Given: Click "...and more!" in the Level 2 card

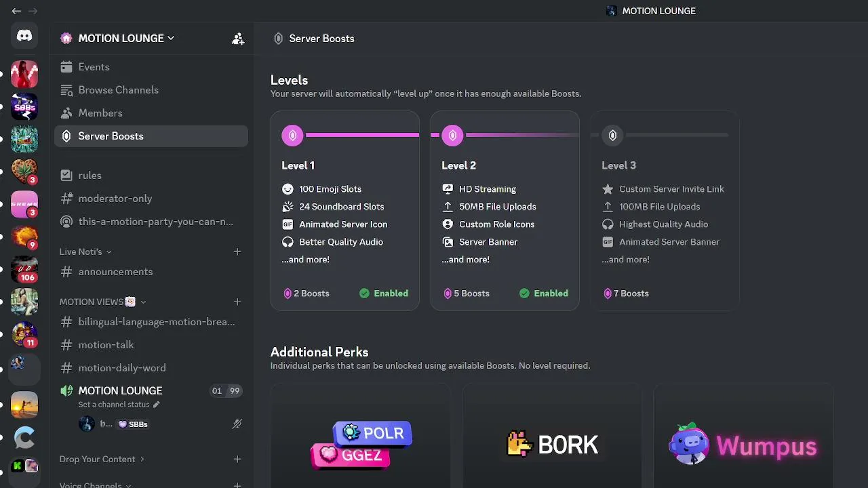Looking at the screenshot, I should [465, 260].
